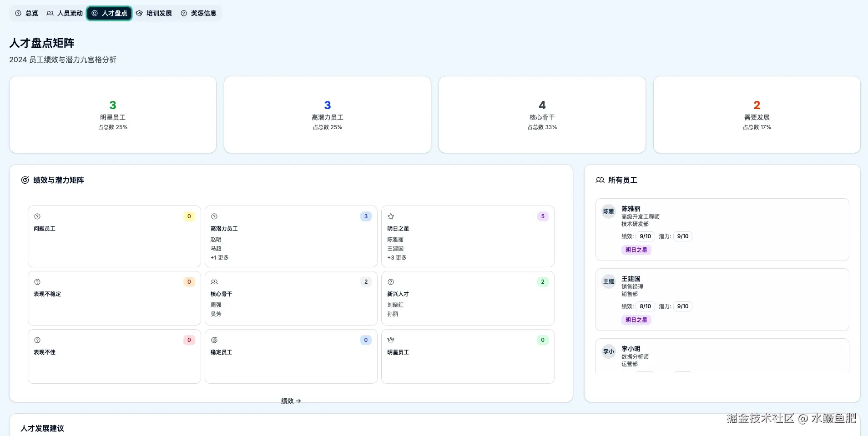Screen dimensions: 868x436
Task: Select the 人员流动 people-flow icon
Action: [50, 13]
